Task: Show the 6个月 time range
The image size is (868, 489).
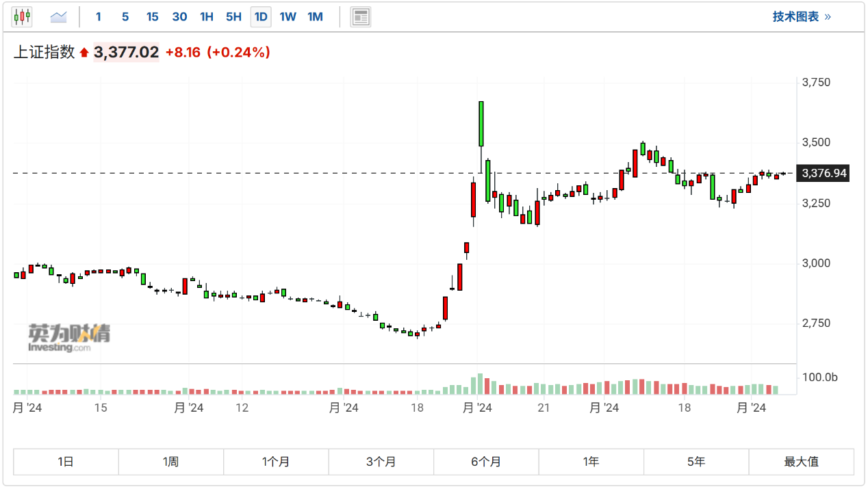Action: pyautogui.click(x=486, y=462)
